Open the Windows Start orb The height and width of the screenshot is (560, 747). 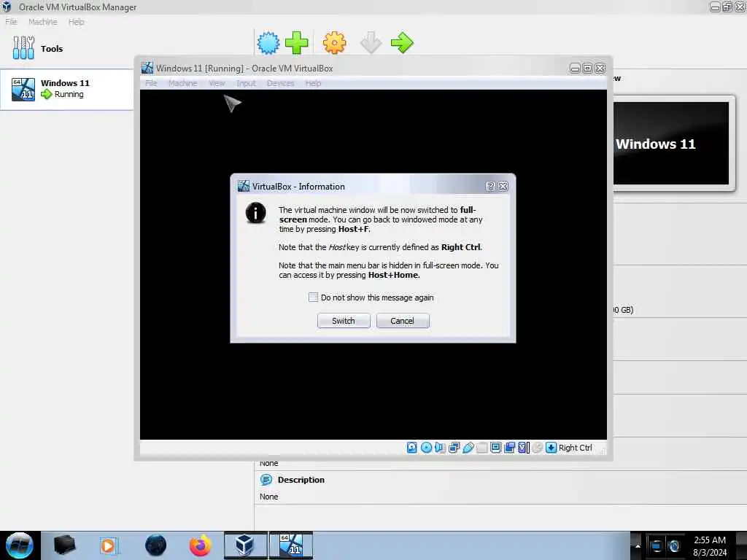point(19,545)
